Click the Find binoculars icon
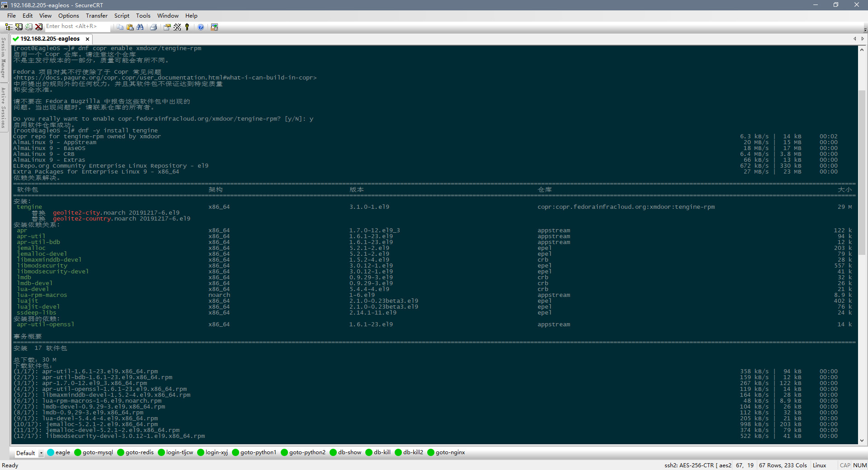Viewport: 868px width, 470px height. coord(141,27)
